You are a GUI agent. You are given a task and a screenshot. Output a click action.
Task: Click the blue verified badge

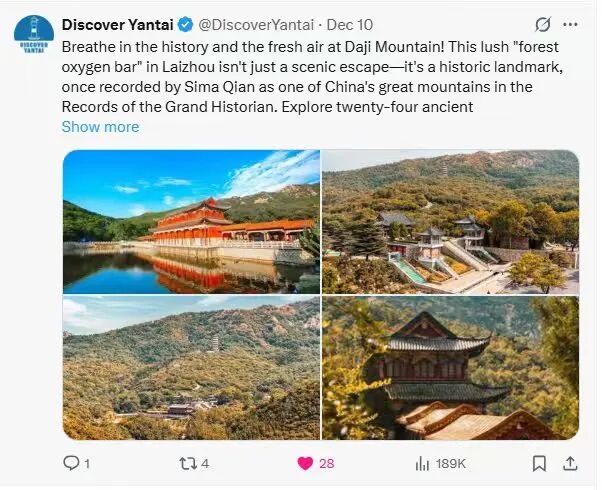(186, 24)
